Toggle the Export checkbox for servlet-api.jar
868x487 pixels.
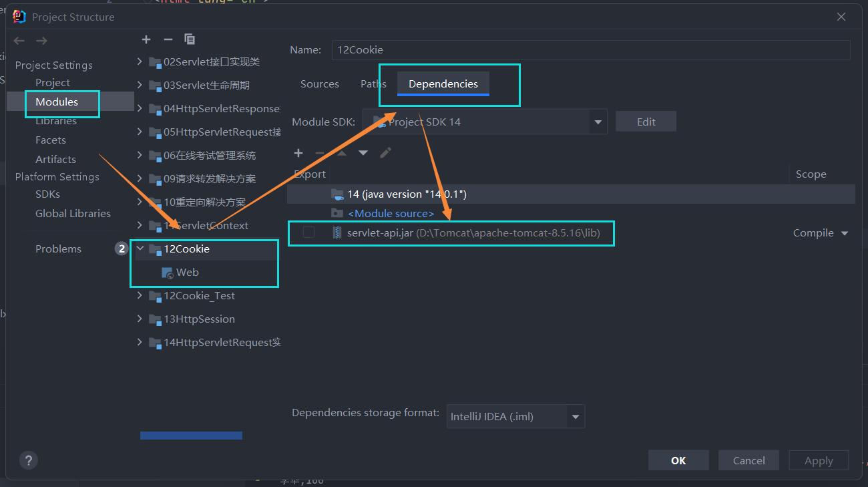[308, 232]
